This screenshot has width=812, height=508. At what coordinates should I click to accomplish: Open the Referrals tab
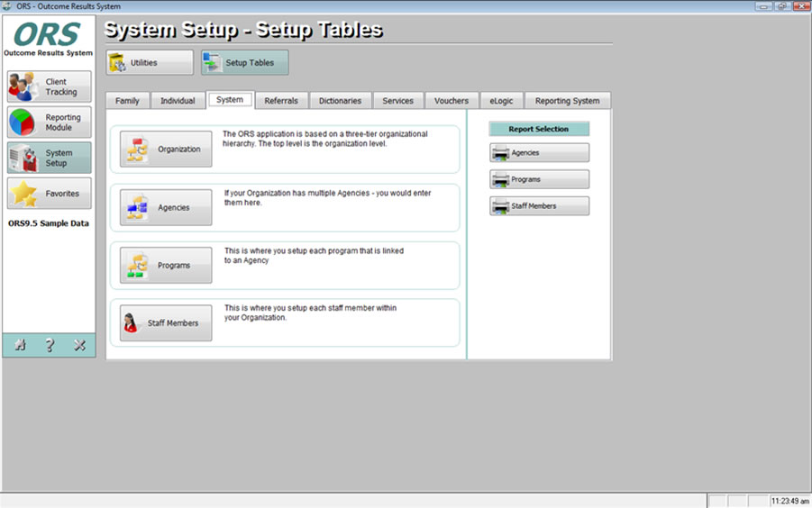tap(281, 101)
